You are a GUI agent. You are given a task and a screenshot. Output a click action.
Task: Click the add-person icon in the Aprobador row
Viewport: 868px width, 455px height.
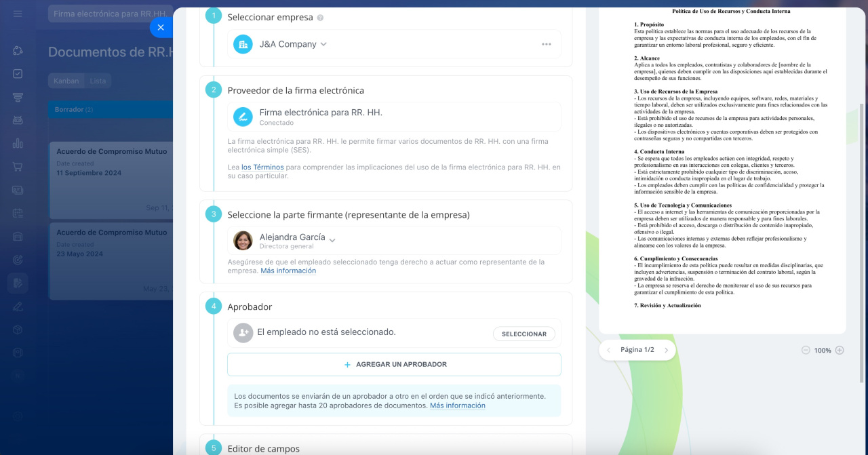[243, 333]
